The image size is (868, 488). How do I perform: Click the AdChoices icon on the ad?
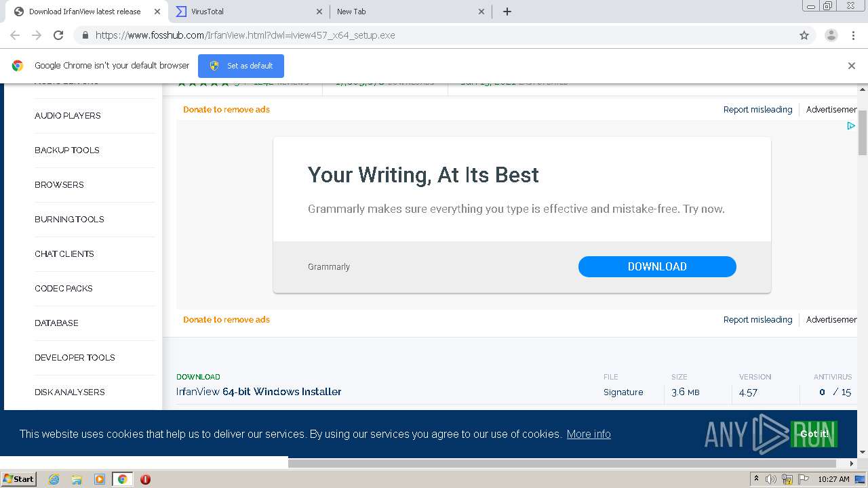(x=851, y=125)
